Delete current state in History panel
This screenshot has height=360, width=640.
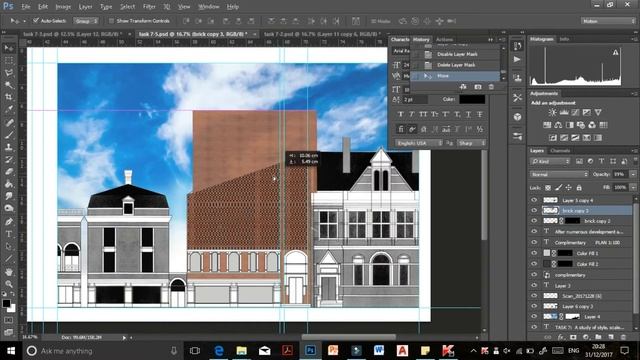click(491, 87)
